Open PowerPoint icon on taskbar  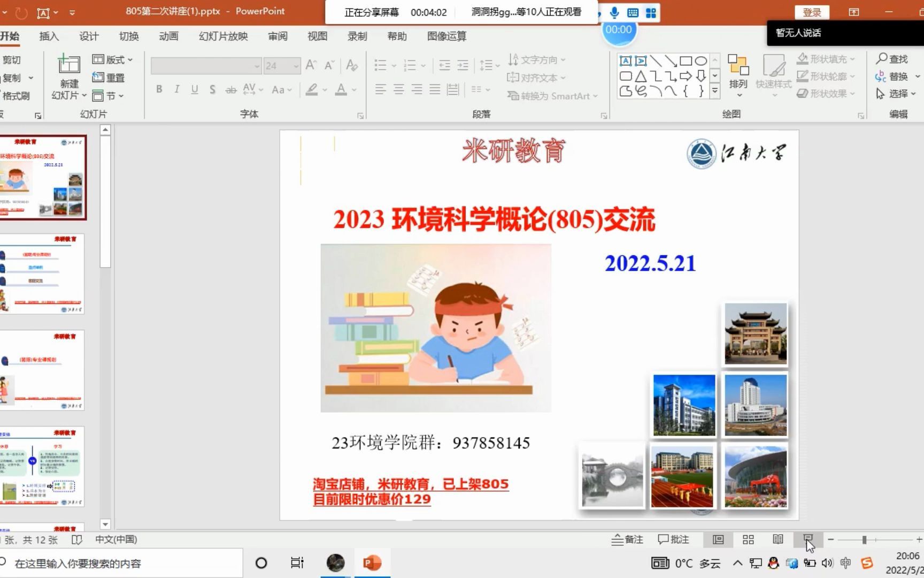click(372, 563)
